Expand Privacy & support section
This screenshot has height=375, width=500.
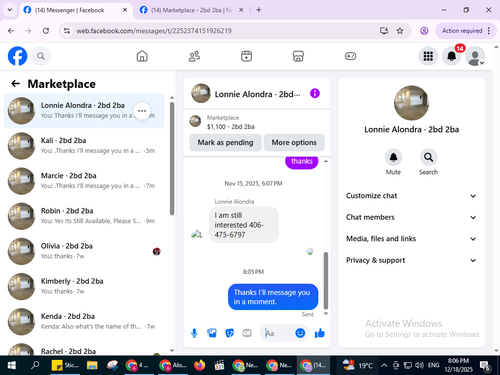pyautogui.click(x=411, y=260)
